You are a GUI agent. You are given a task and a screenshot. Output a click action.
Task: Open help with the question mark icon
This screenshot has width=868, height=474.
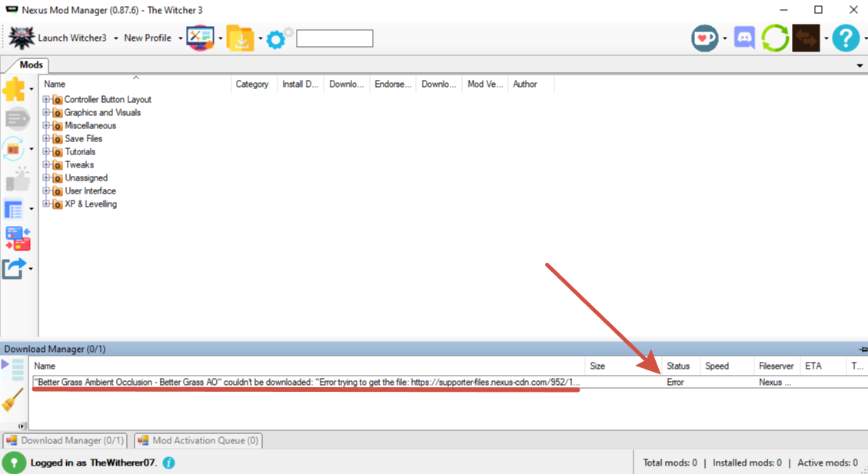click(846, 38)
